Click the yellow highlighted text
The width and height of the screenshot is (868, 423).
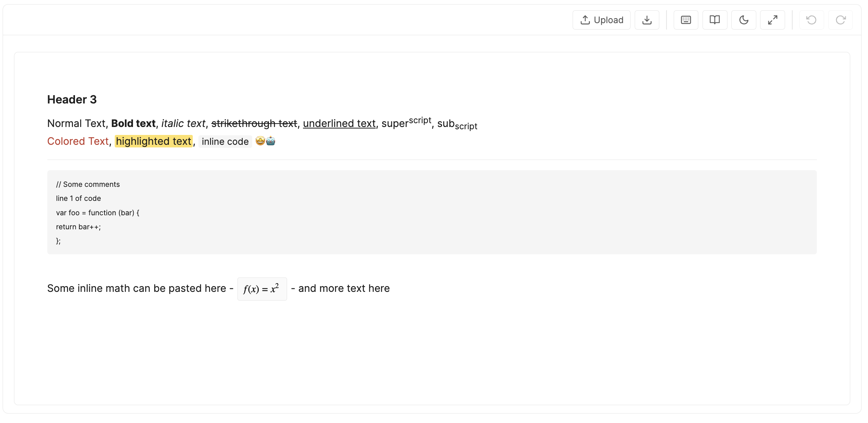coord(154,141)
